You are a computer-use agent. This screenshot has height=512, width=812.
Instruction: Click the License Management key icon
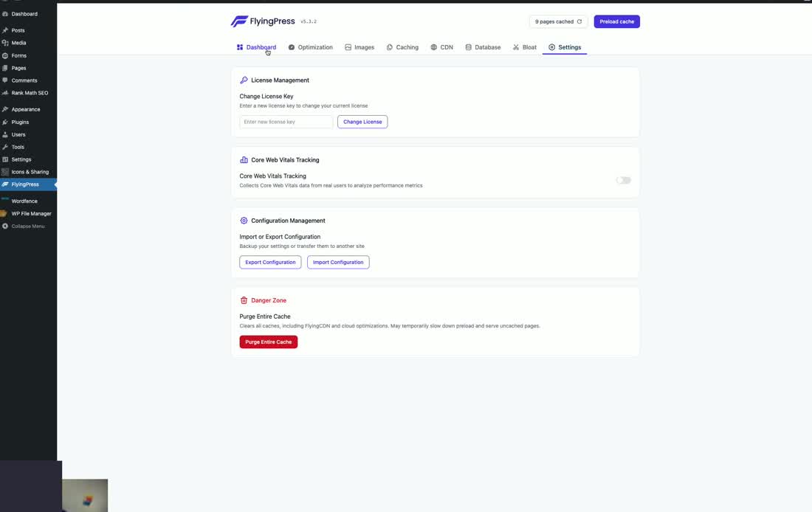tap(244, 80)
